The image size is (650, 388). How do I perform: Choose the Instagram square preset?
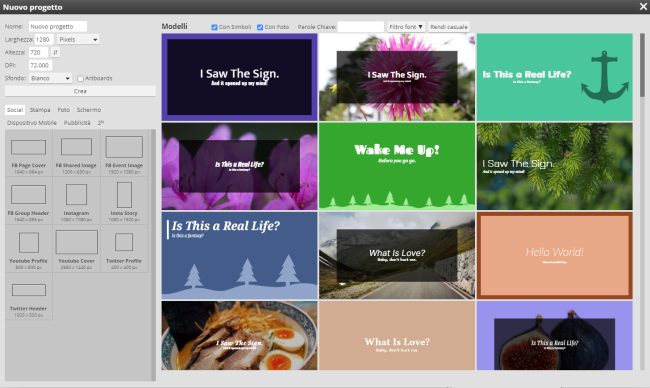click(76, 201)
